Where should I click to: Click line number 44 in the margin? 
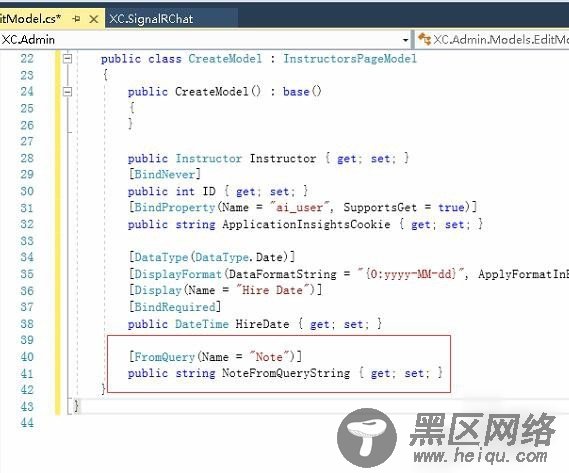point(27,423)
